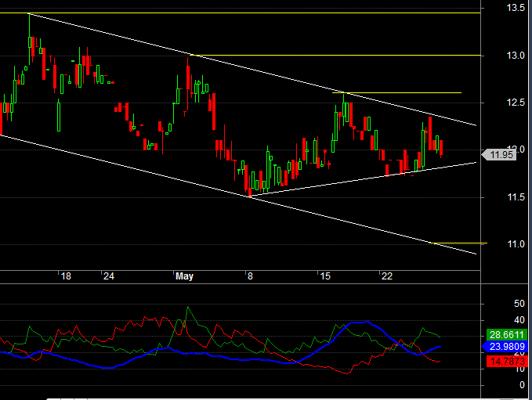Click the 11.0 price axis label
Screen dimensions: 532x400
click(x=516, y=244)
